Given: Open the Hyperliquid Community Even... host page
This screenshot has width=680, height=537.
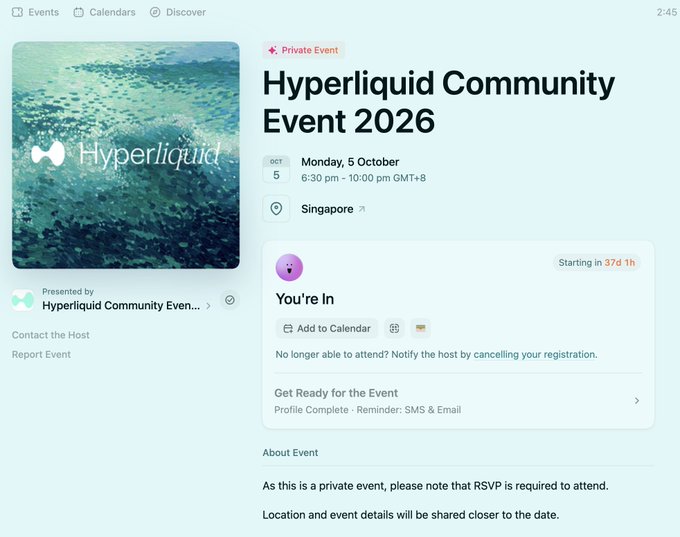Looking at the screenshot, I should click(x=121, y=305).
